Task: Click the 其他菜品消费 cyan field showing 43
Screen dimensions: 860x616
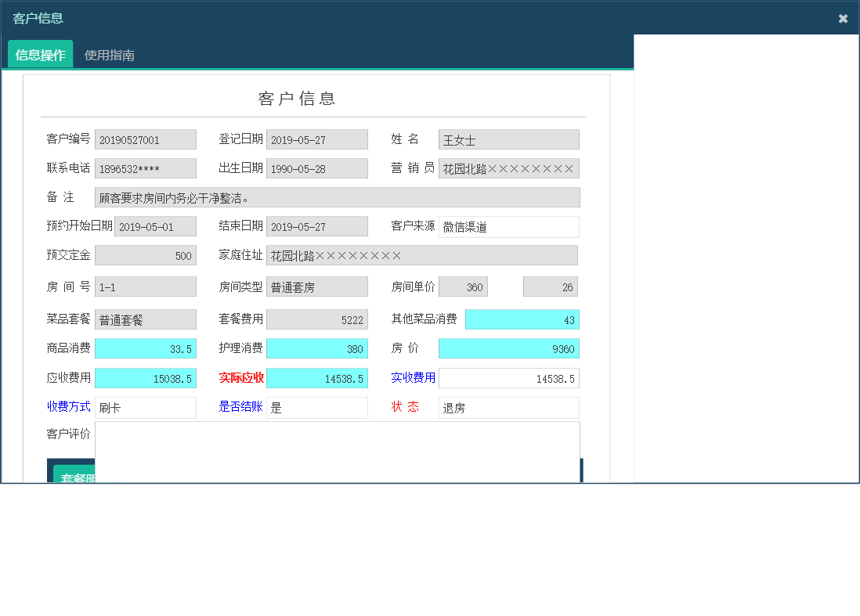Action: [522, 319]
